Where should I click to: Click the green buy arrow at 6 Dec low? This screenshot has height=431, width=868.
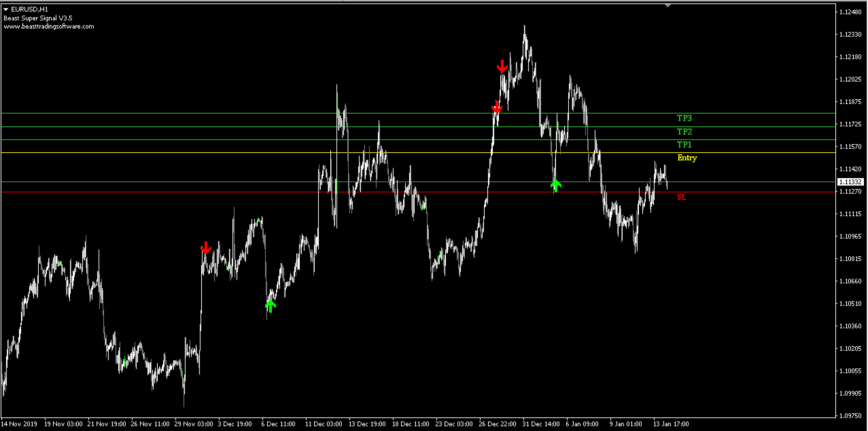[x=270, y=306]
